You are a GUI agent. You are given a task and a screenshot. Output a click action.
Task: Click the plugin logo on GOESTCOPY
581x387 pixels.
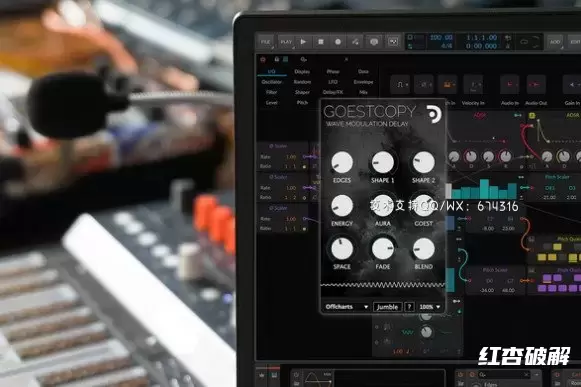click(434, 114)
